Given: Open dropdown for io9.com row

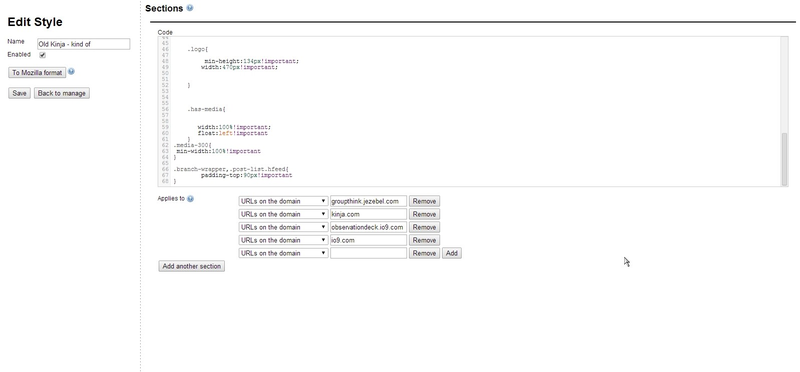Looking at the screenshot, I should click(x=283, y=240).
